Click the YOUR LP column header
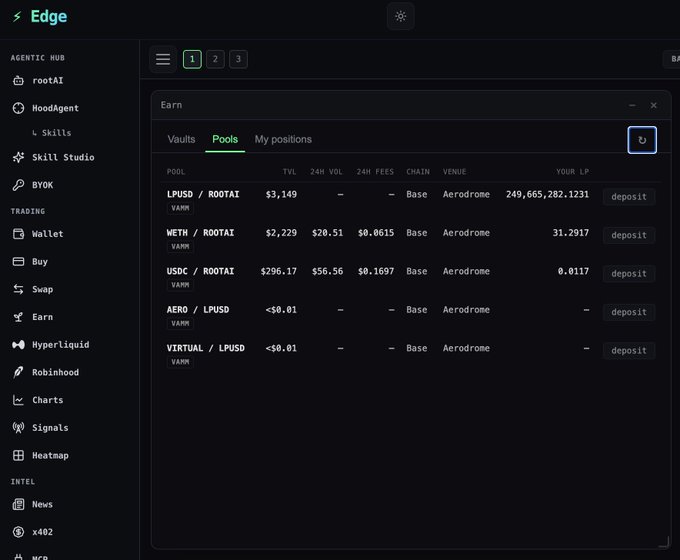This screenshot has width=680, height=560. (x=572, y=172)
